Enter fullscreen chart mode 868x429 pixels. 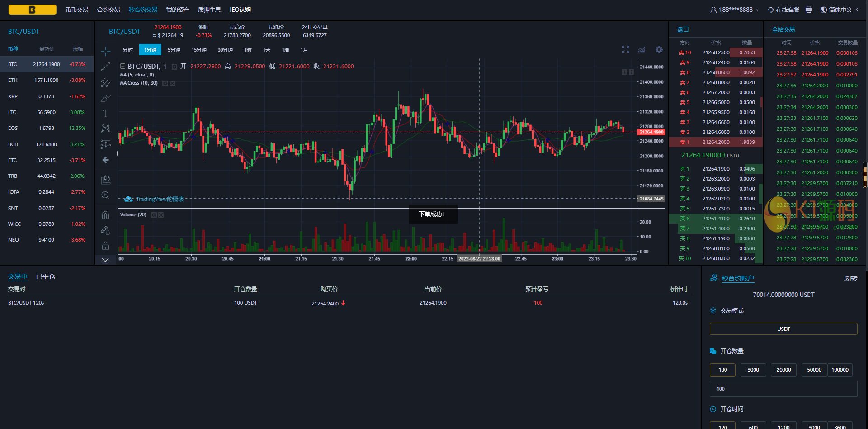[x=625, y=50]
